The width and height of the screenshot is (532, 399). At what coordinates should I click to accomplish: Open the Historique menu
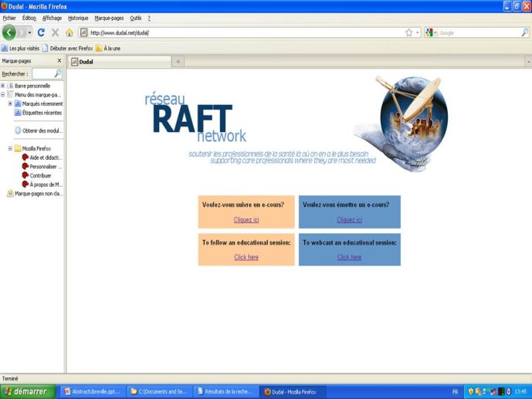pos(78,18)
